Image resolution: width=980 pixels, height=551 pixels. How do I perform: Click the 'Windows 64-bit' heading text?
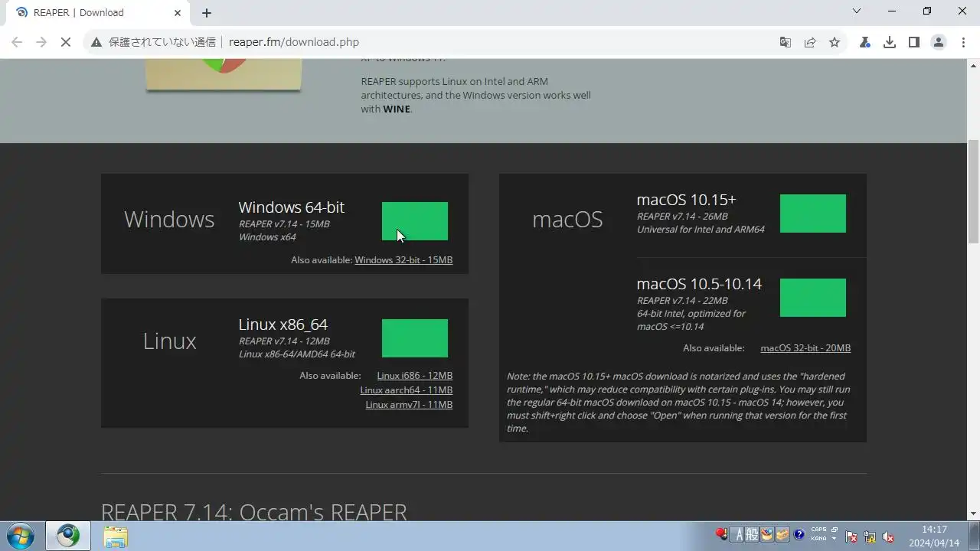click(291, 207)
